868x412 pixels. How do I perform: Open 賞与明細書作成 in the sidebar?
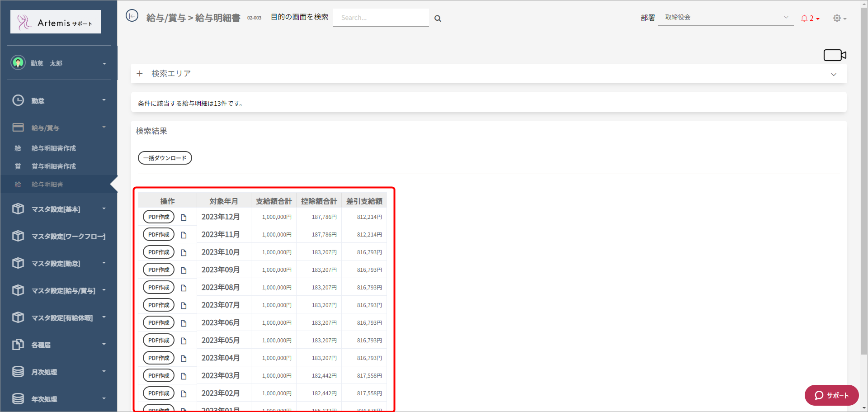(53, 166)
